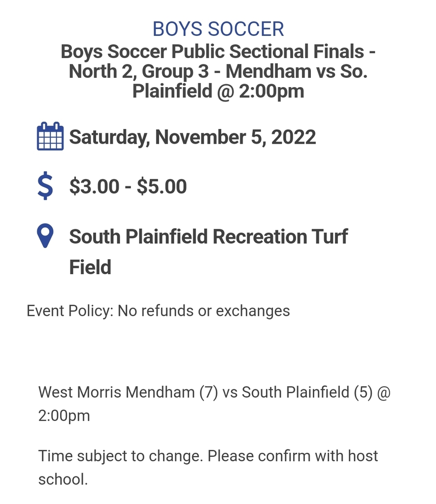Screen dimensions: 436x504
Task: Select the No refunds or exchanges text
Action: pos(203,311)
